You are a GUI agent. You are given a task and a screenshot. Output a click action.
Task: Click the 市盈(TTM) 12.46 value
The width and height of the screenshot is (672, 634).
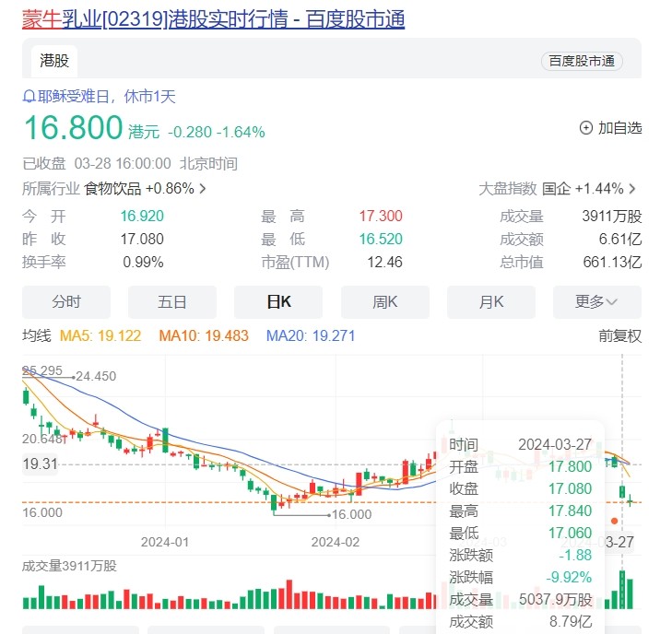pyautogui.click(x=385, y=262)
